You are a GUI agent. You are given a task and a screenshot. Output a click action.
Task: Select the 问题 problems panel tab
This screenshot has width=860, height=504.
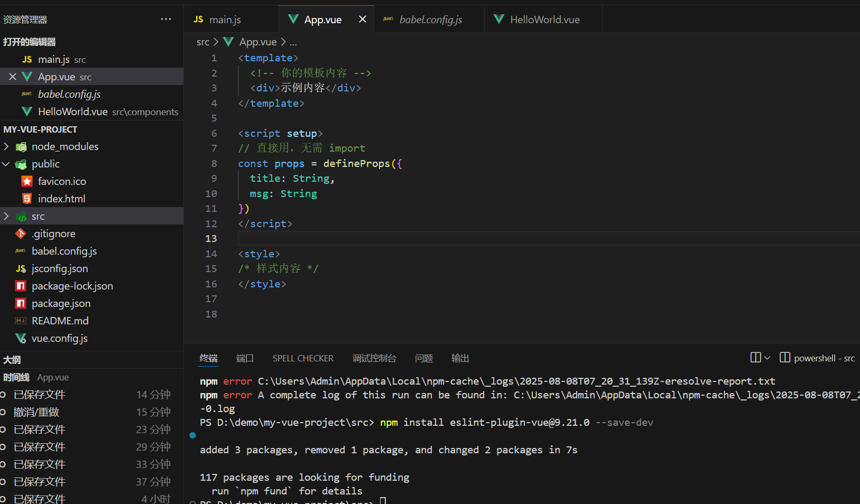tap(424, 358)
